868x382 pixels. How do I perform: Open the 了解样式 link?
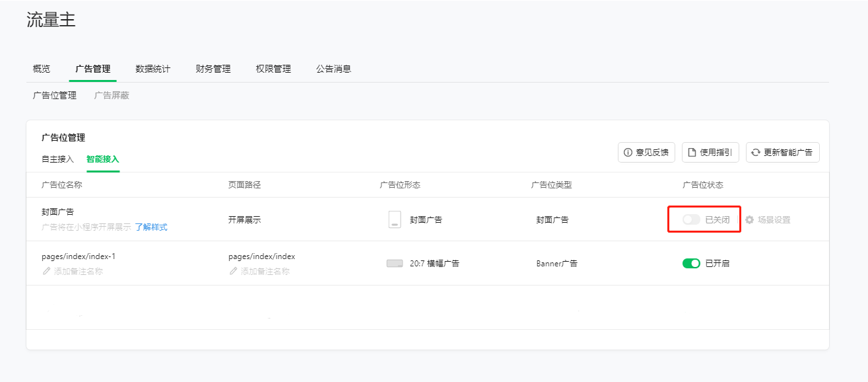tap(151, 227)
